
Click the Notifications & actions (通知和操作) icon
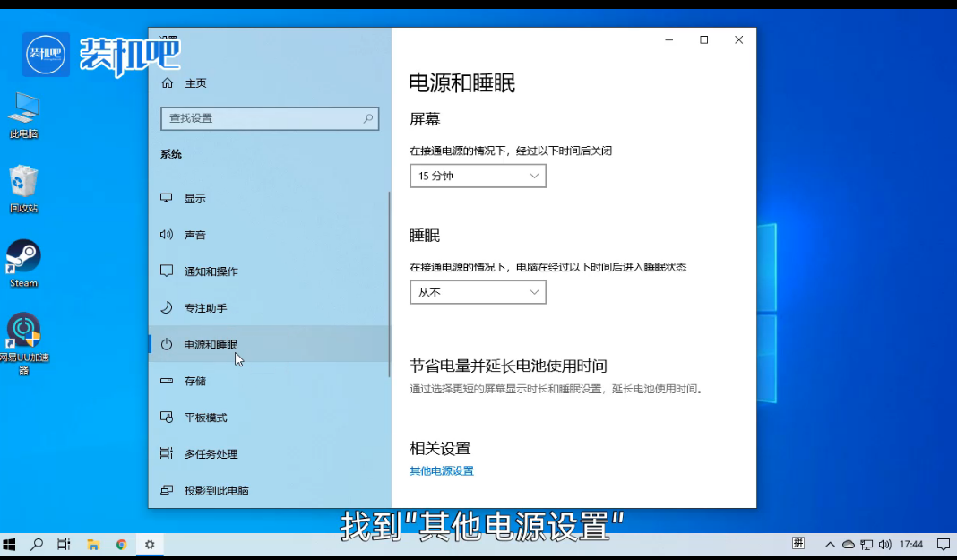pyautogui.click(x=167, y=271)
